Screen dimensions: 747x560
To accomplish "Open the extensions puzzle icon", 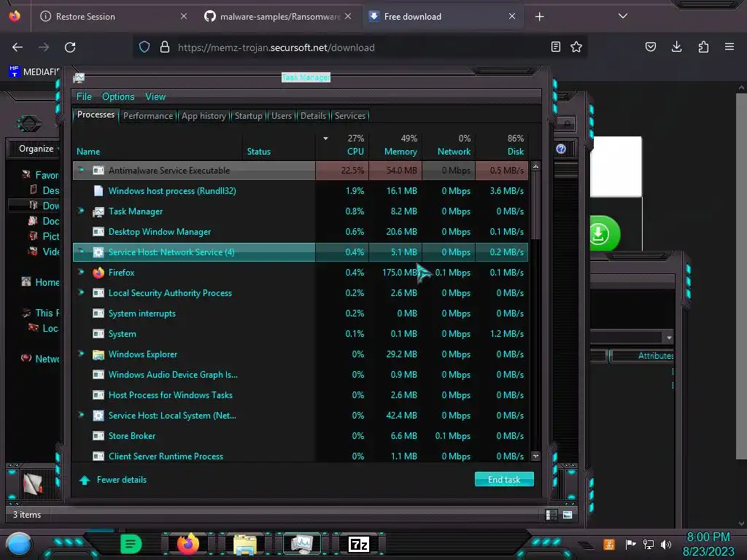I will click(x=703, y=47).
